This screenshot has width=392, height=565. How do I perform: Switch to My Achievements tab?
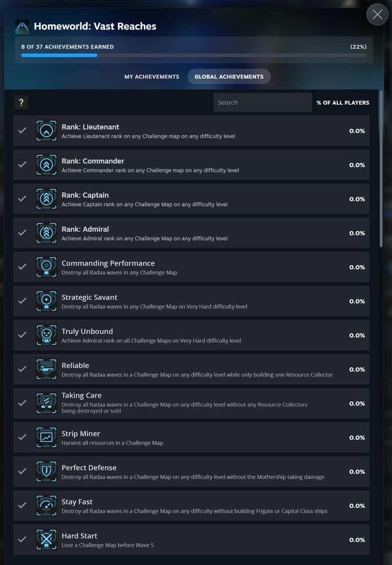[x=151, y=76]
